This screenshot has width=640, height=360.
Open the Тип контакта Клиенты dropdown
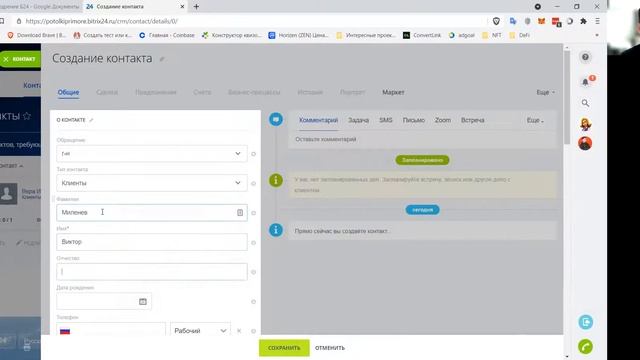[152, 183]
